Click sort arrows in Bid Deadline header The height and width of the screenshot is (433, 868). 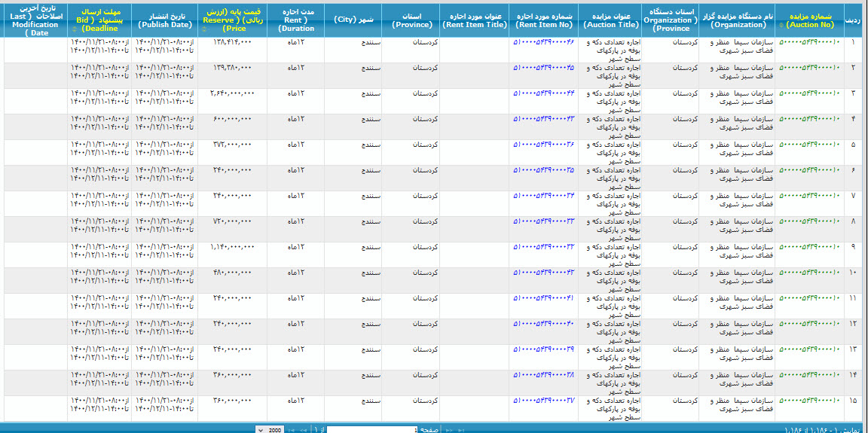pyautogui.click(x=74, y=29)
